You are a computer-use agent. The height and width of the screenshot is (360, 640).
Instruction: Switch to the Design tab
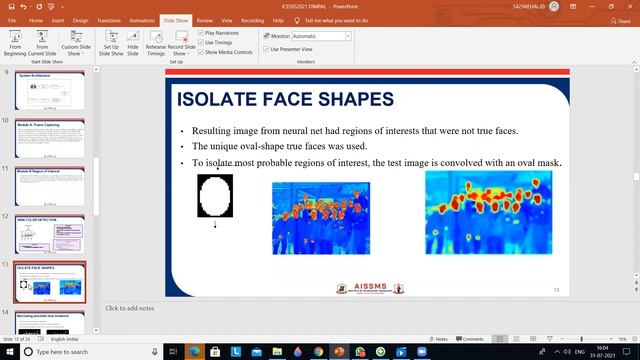(x=80, y=20)
